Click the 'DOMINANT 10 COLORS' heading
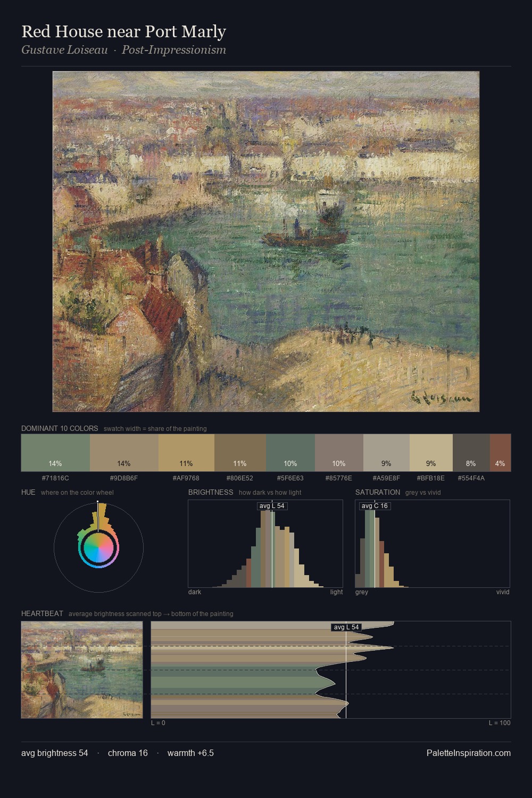 (60, 428)
